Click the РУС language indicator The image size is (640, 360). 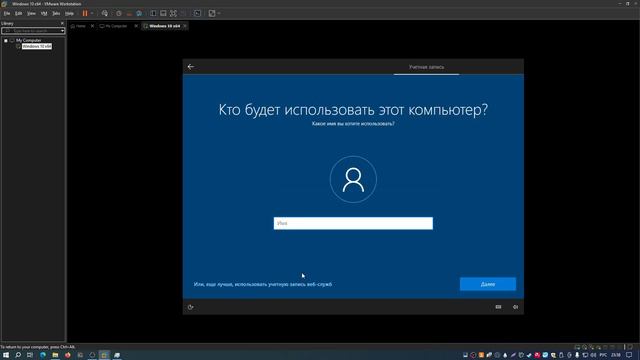coord(603,355)
